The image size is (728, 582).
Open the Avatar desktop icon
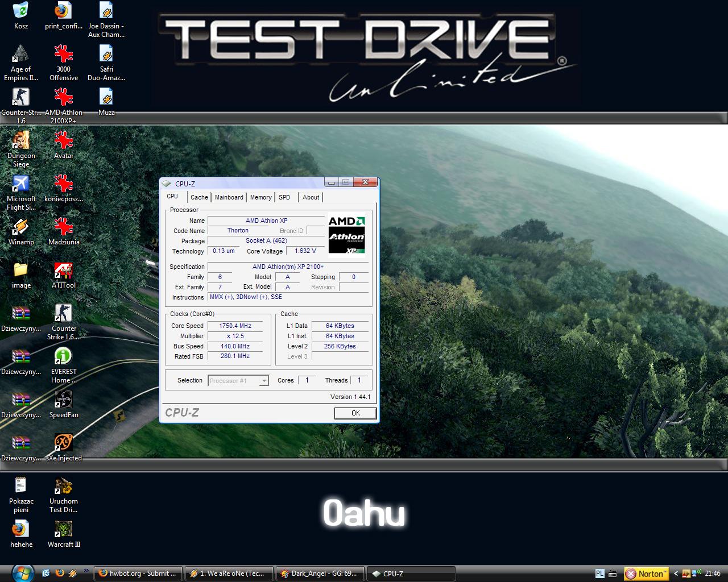[63, 145]
